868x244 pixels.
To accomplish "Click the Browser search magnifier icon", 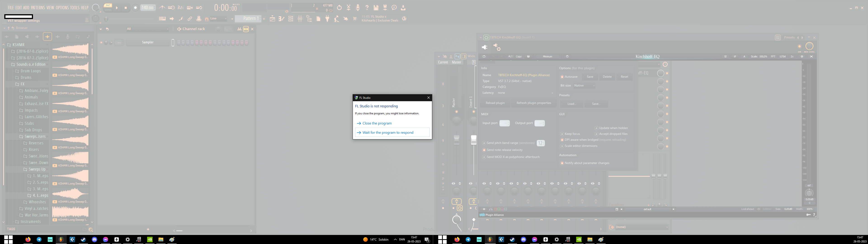I will coord(91,230).
